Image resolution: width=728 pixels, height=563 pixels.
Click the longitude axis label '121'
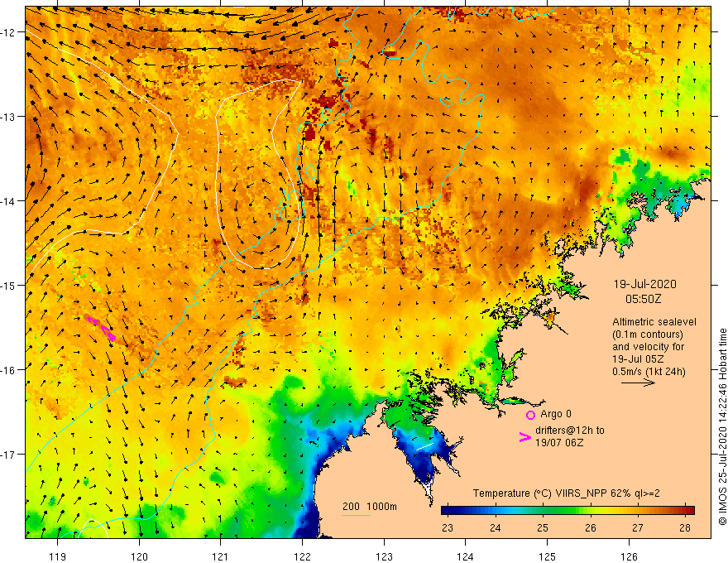click(221, 556)
